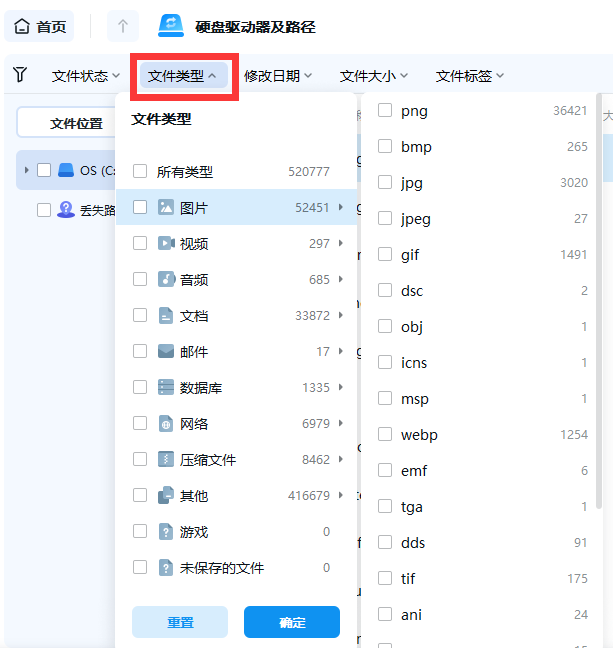Check the 音频 category checkbox

(140, 279)
